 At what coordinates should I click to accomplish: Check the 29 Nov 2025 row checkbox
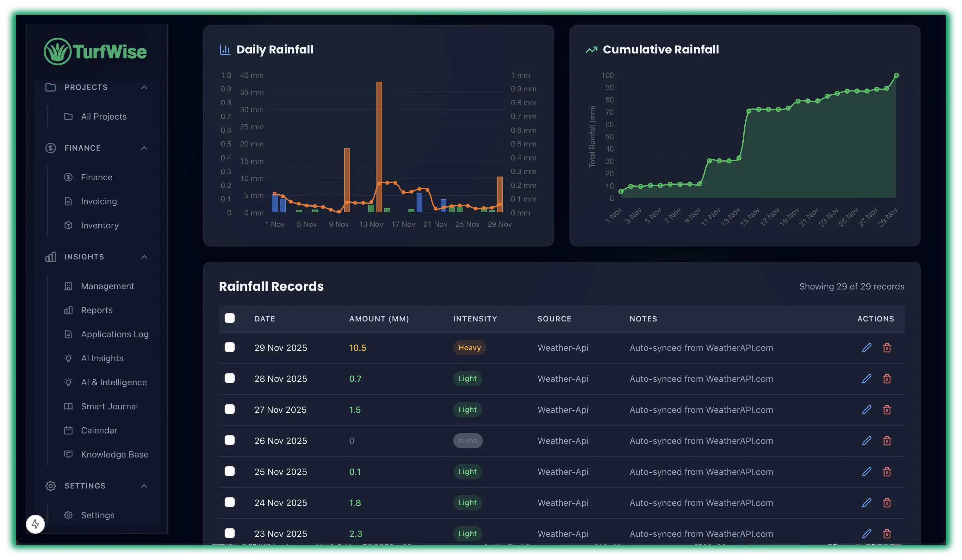point(229,347)
